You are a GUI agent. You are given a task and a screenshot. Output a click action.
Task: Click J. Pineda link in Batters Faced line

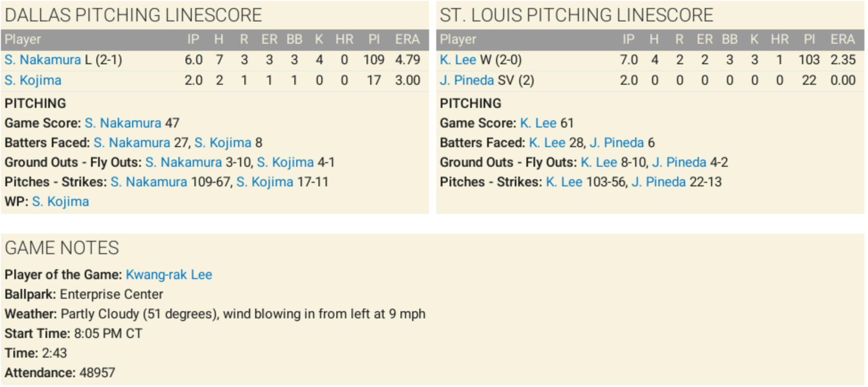pos(616,143)
